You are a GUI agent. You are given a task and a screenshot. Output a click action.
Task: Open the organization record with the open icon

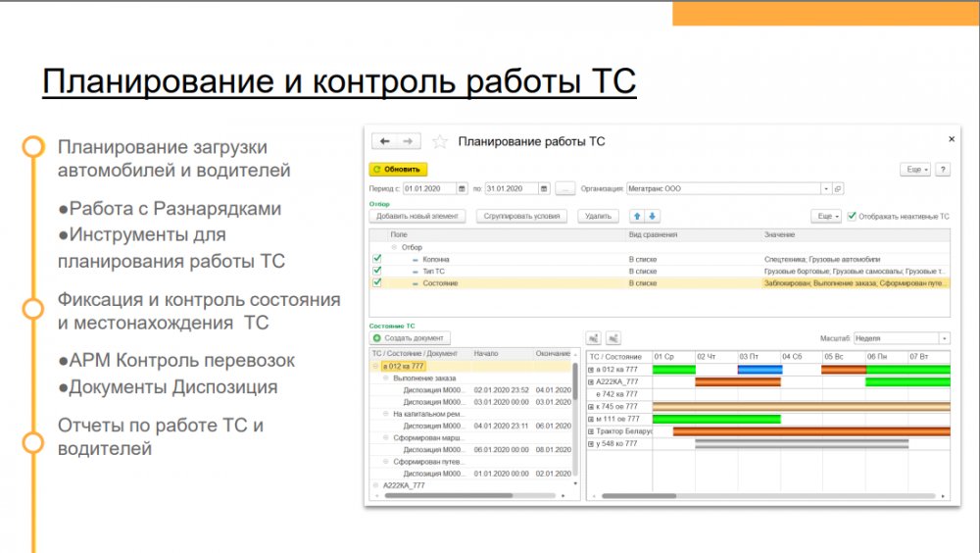point(839,188)
